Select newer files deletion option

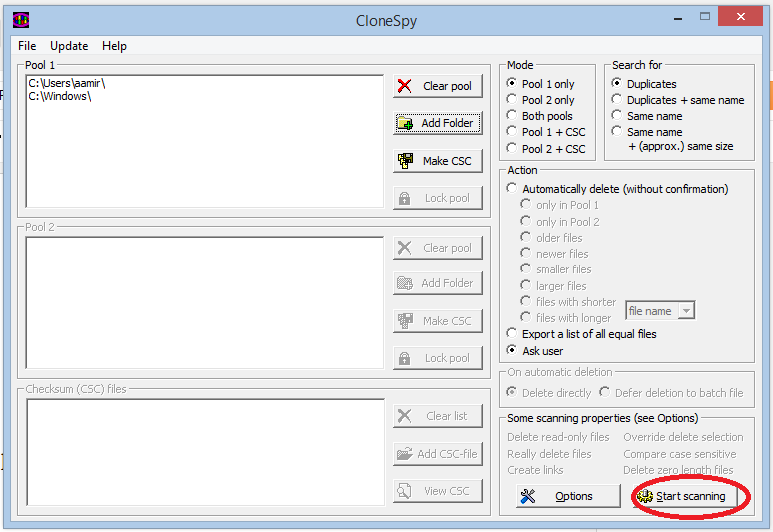[555, 254]
